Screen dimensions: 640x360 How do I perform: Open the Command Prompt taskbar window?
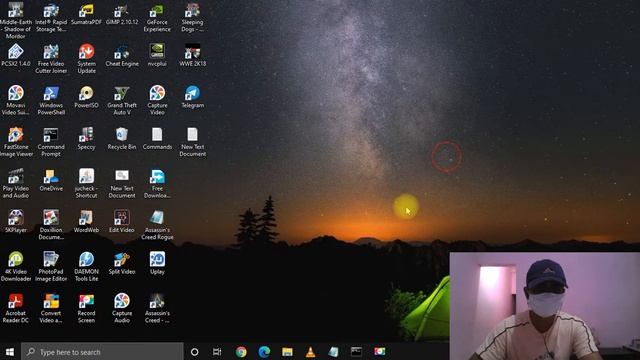(356, 352)
